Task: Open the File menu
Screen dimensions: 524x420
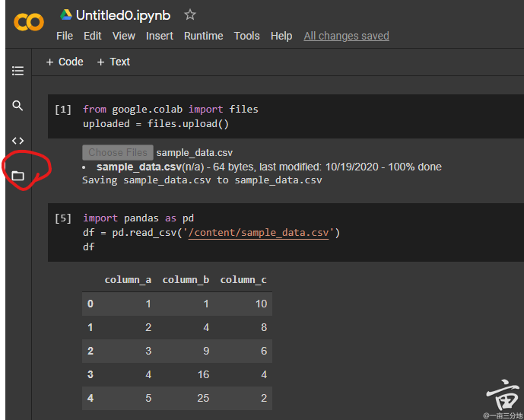Action: (65, 36)
